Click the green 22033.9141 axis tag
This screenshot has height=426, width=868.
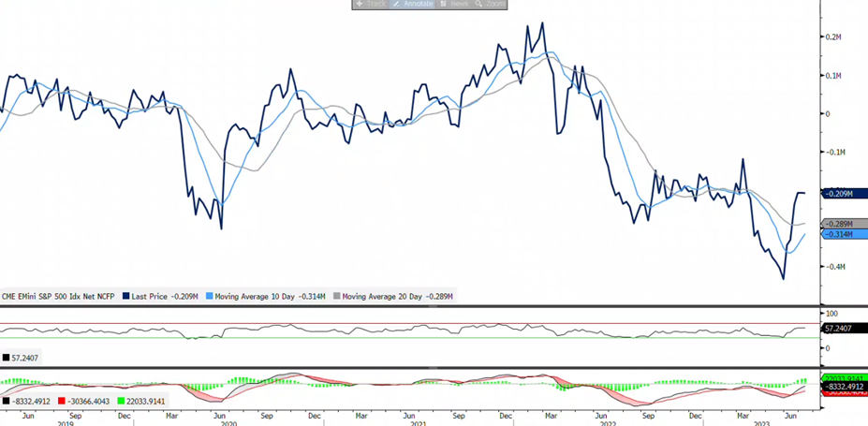coord(844,379)
